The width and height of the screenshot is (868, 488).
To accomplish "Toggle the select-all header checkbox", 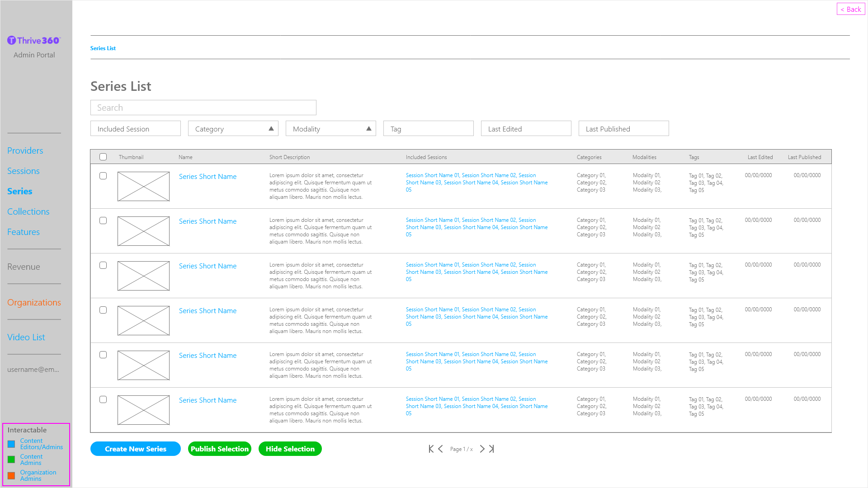I will point(103,157).
